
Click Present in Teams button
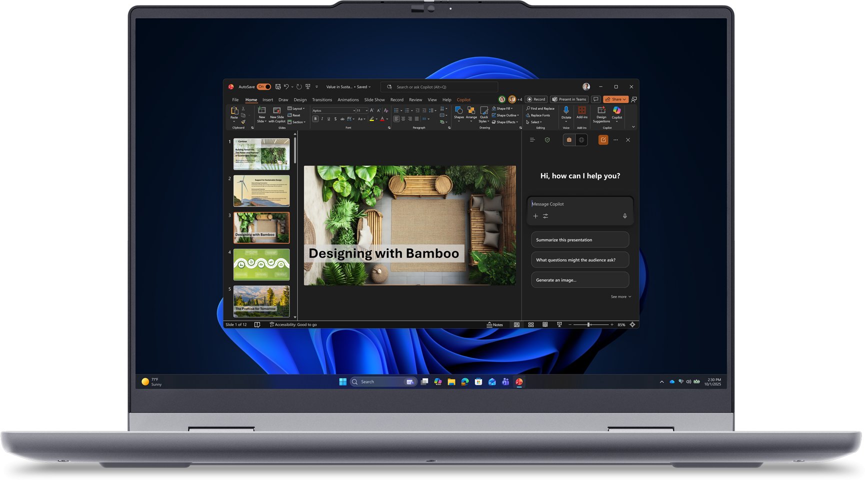coord(569,99)
